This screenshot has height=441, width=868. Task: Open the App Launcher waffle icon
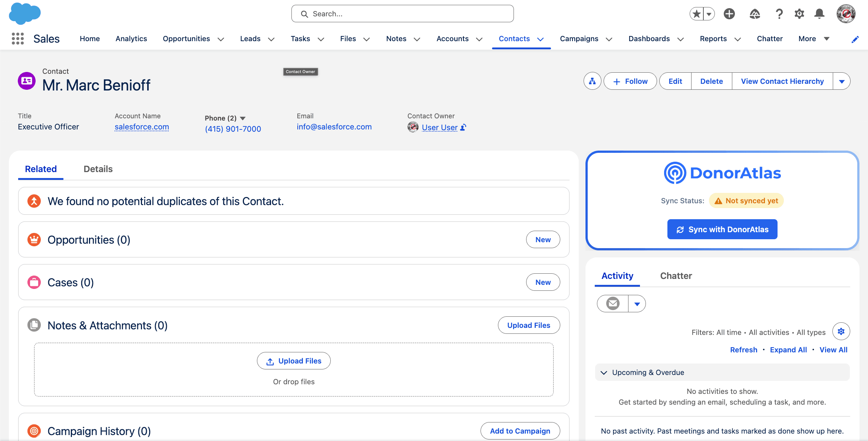17,38
